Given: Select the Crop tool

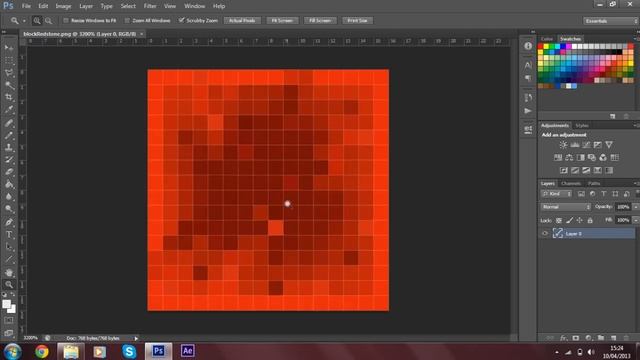Looking at the screenshot, I should point(9,98).
